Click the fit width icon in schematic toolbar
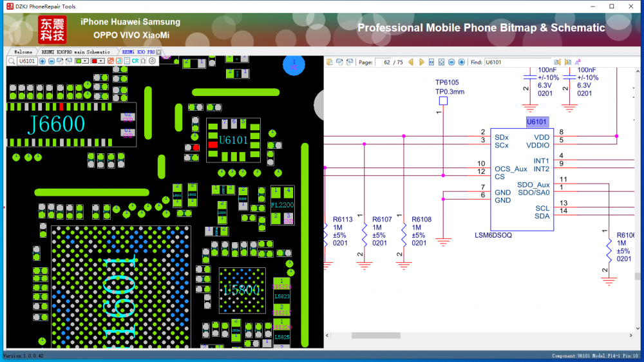 pyautogui.click(x=431, y=62)
